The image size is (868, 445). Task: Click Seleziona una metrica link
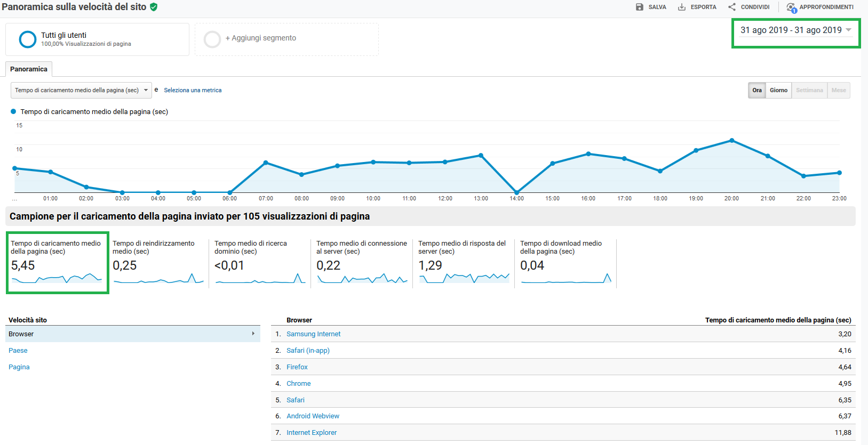[x=193, y=90]
